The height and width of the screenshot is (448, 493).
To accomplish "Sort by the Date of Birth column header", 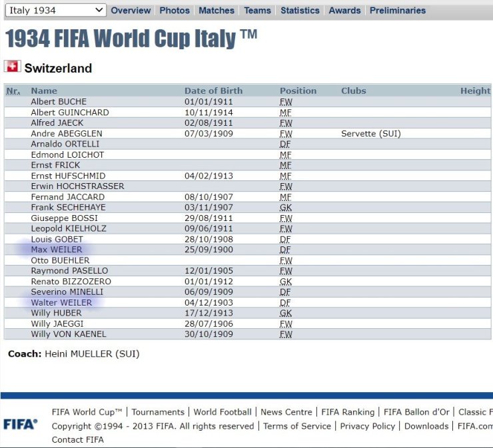I will [x=213, y=91].
